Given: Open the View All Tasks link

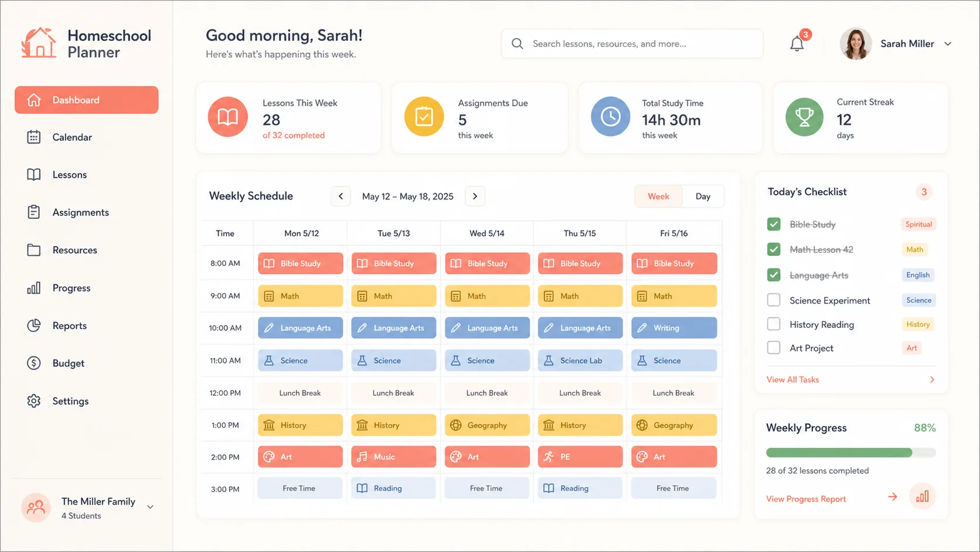Looking at the screenshot, I should coord(792,380).
